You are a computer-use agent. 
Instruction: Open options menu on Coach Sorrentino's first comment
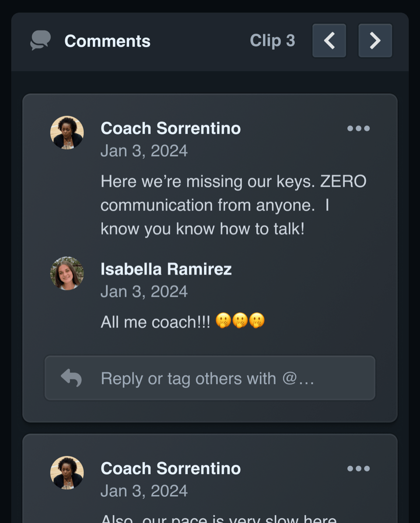pos(358,128)
